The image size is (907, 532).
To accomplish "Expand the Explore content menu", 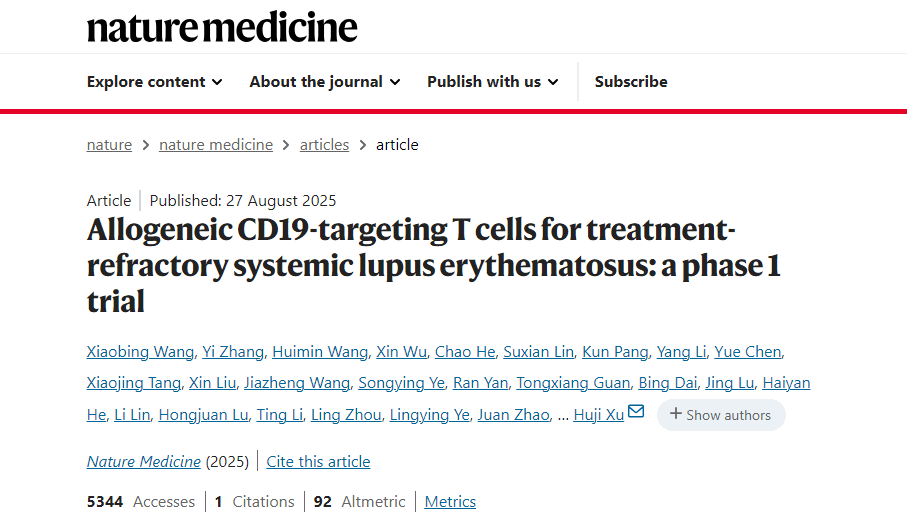I will tap(154, 82).
